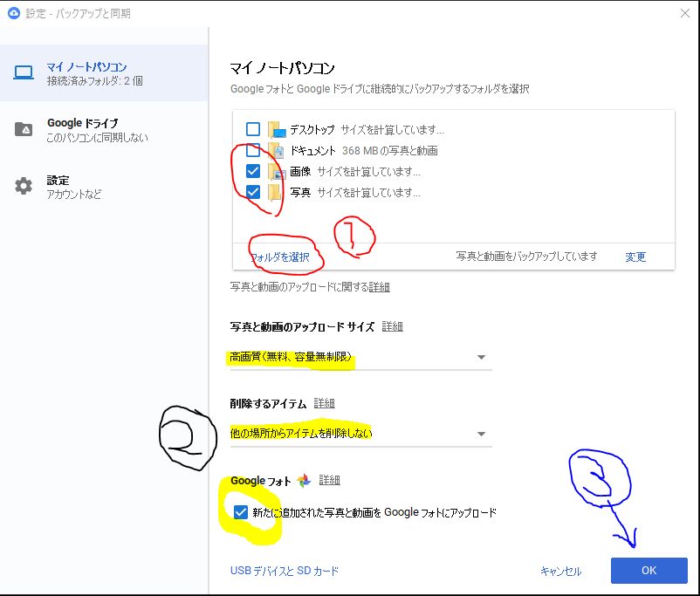Open USB デバイスと SD カード settings

point(284,570)
